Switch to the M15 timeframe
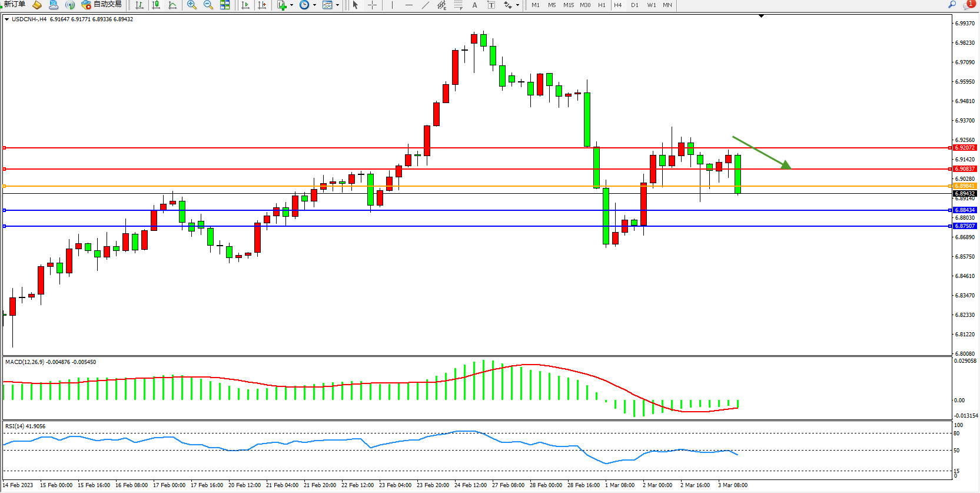The width and height of the screenshot is (980, 493). [568, 5]
